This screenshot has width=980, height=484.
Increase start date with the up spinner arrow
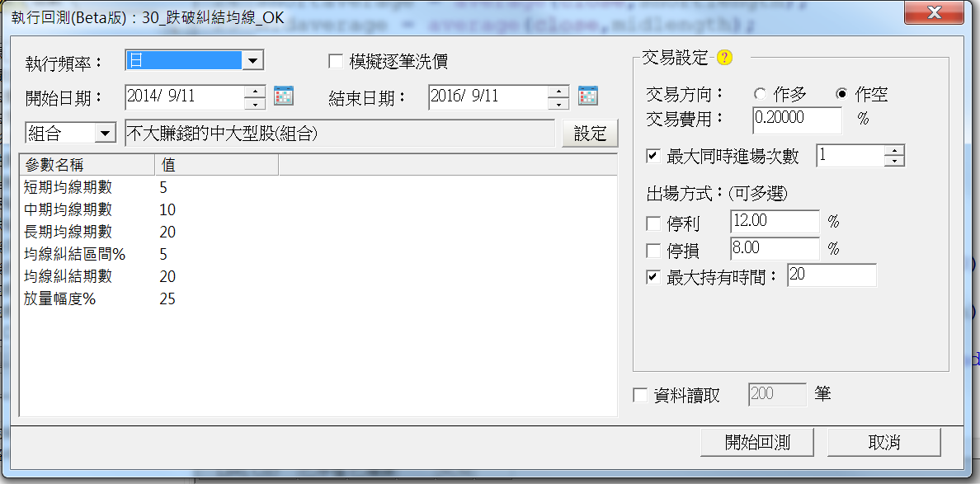click(x=255, y=91)
